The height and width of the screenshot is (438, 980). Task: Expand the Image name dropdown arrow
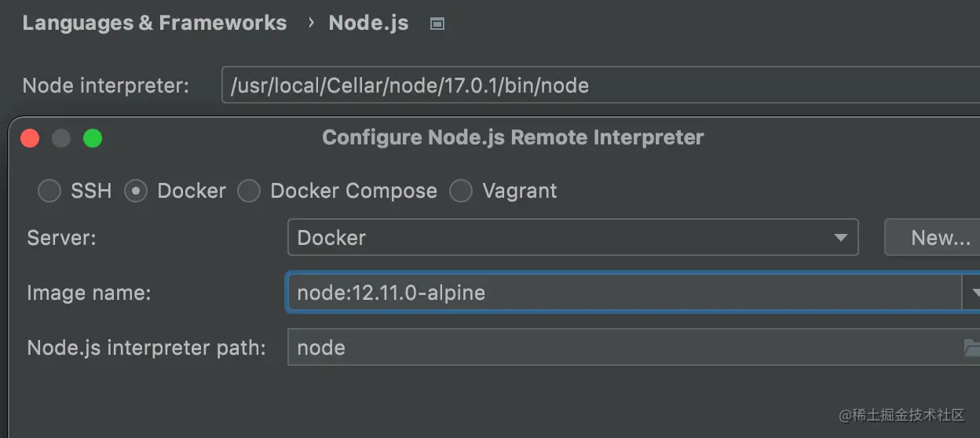click(972, 293)
